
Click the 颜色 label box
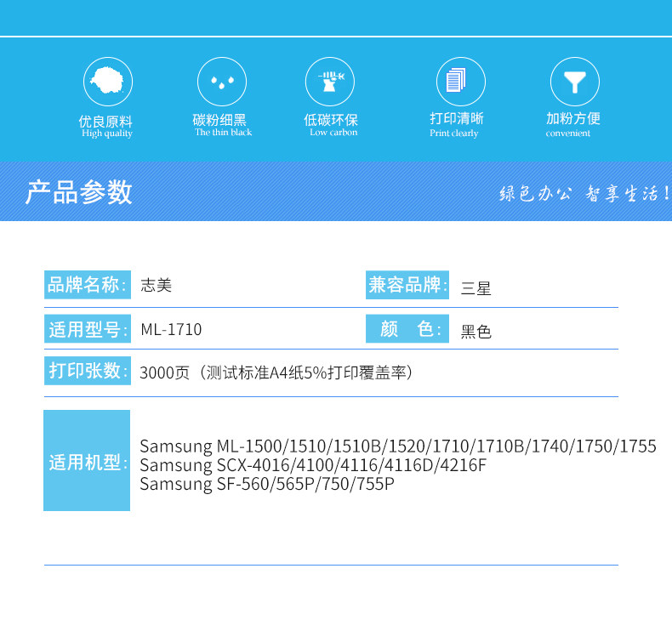[x=407, y=328]
